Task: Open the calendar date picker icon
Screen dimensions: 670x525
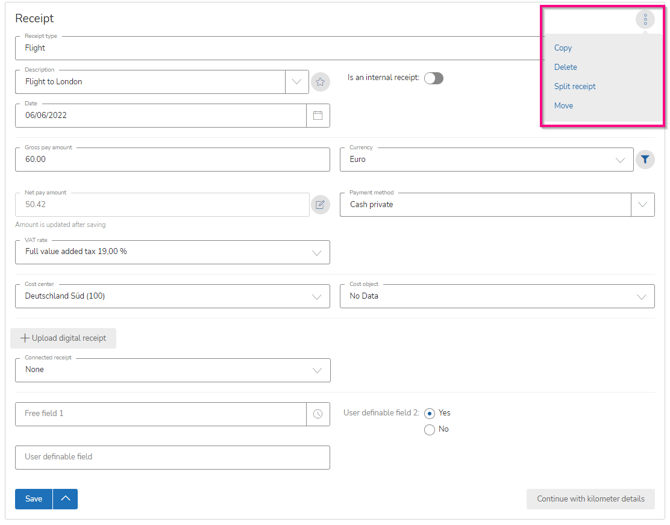Action: pos(318,116)
